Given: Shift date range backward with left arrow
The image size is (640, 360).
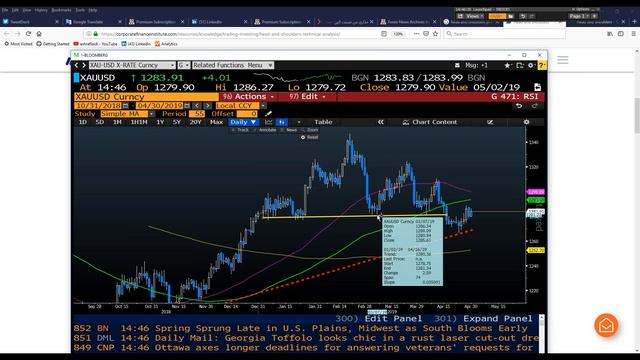Looking at the screenshot, I should coord(197,106).
